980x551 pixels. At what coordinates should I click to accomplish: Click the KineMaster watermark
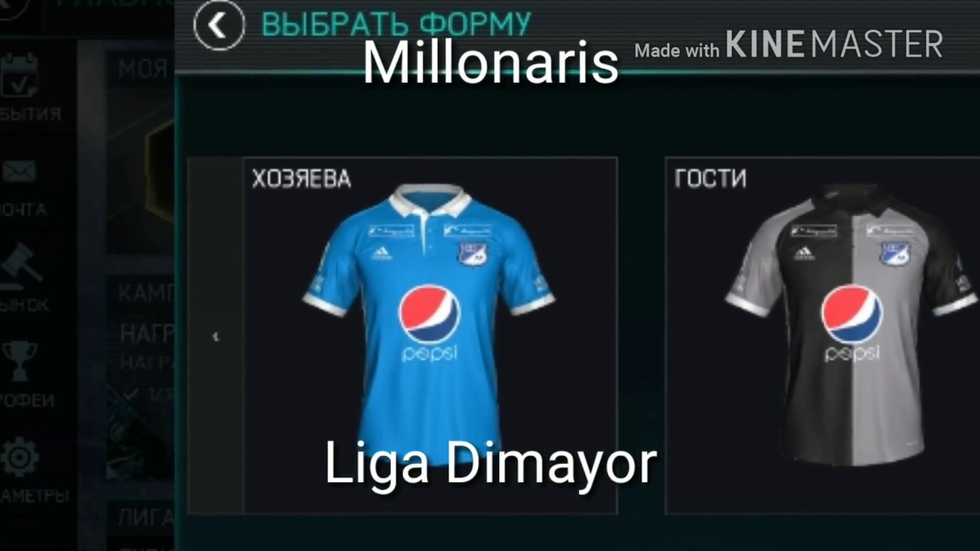[x=789, y=45]
